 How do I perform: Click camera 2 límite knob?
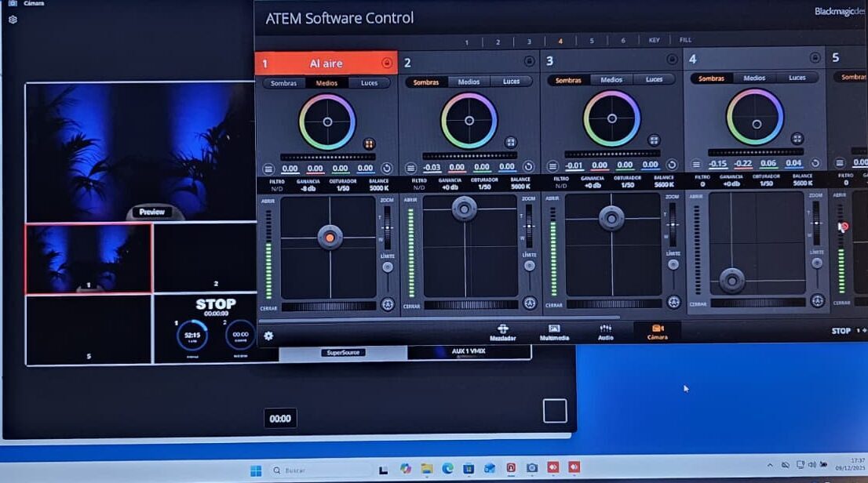[x=529, y=266]
